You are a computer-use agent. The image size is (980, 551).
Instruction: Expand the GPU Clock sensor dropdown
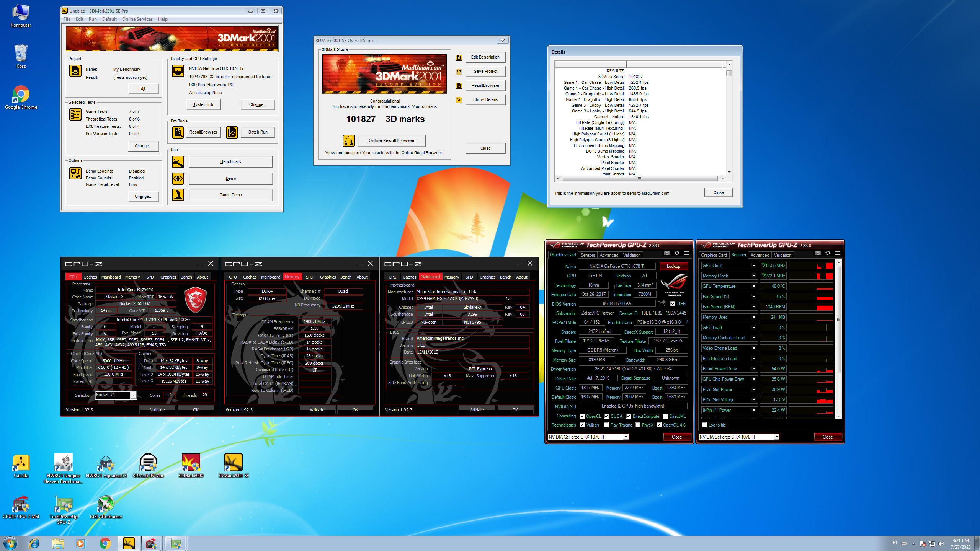[753, 266]
